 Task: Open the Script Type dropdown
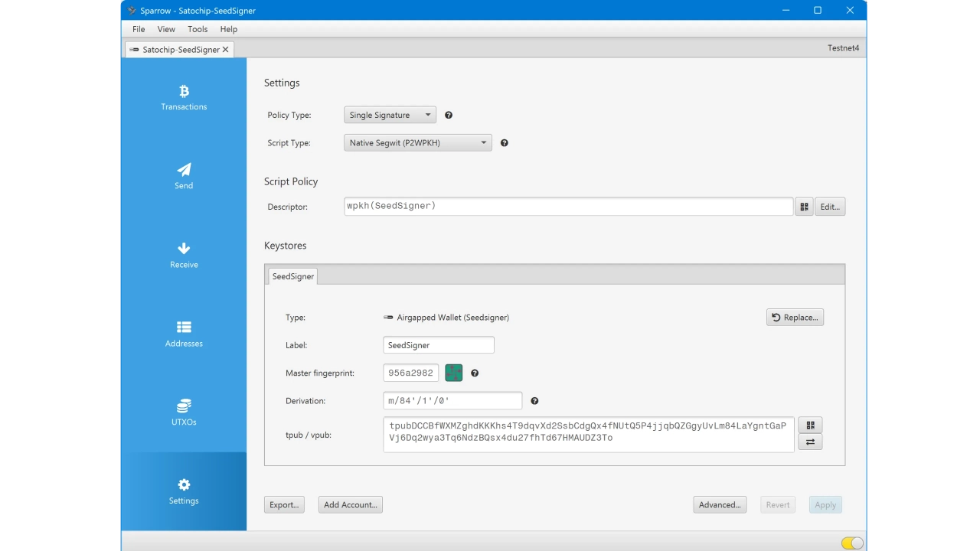pos(418,142)
